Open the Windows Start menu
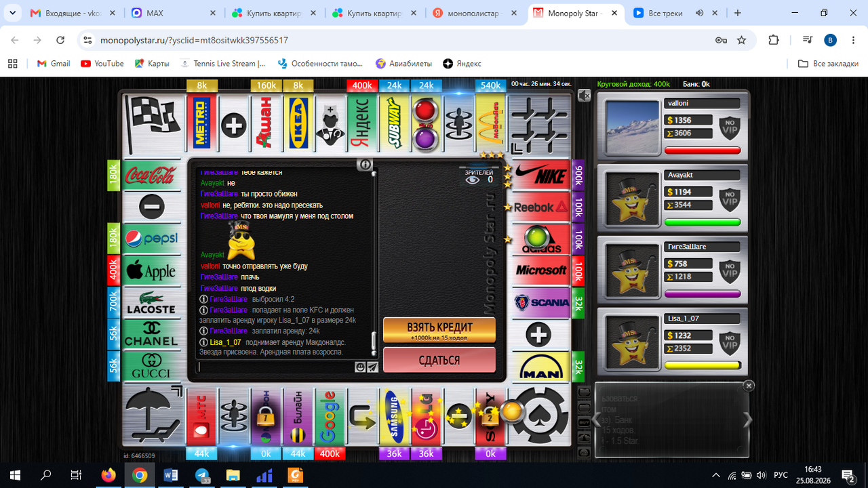 [15, 474]
